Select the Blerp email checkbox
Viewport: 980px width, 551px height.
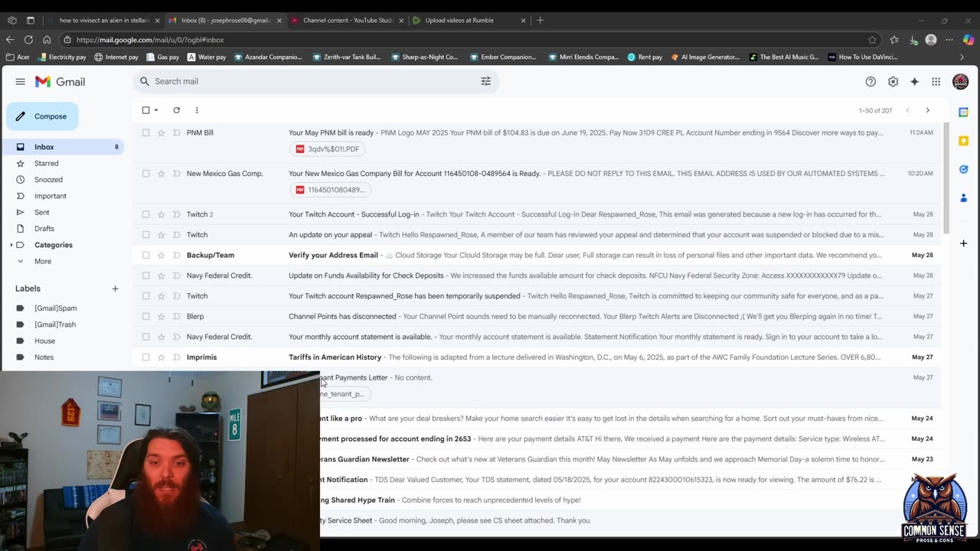(145, 316)
